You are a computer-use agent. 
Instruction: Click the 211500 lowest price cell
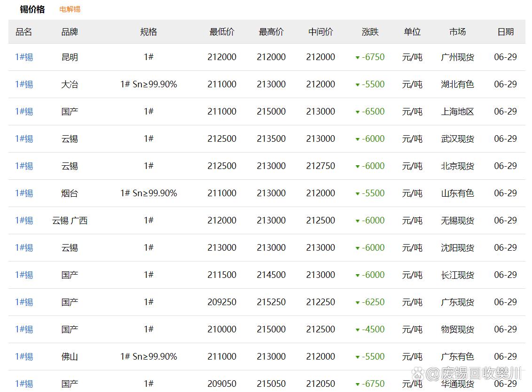point(222,275)
